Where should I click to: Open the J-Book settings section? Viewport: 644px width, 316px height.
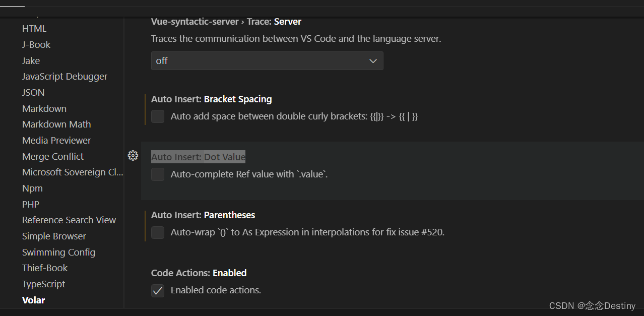click(36, 45)
